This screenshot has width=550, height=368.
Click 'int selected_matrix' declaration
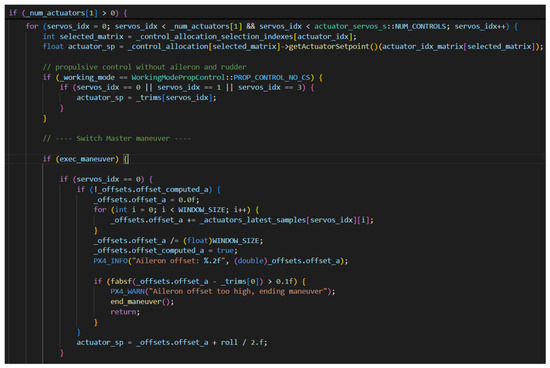point(83,36)
